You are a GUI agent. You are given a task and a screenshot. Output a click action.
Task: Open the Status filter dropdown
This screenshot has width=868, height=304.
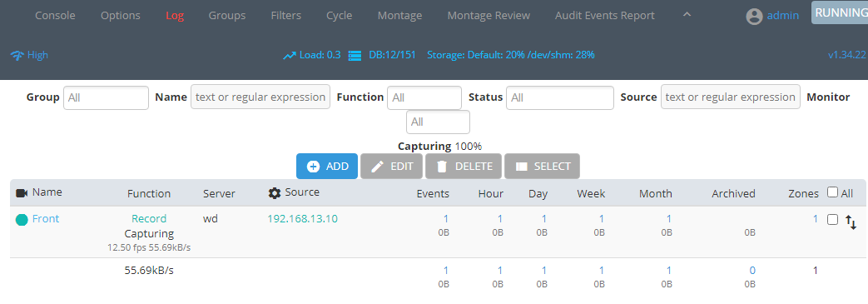[x=559, y=97]
